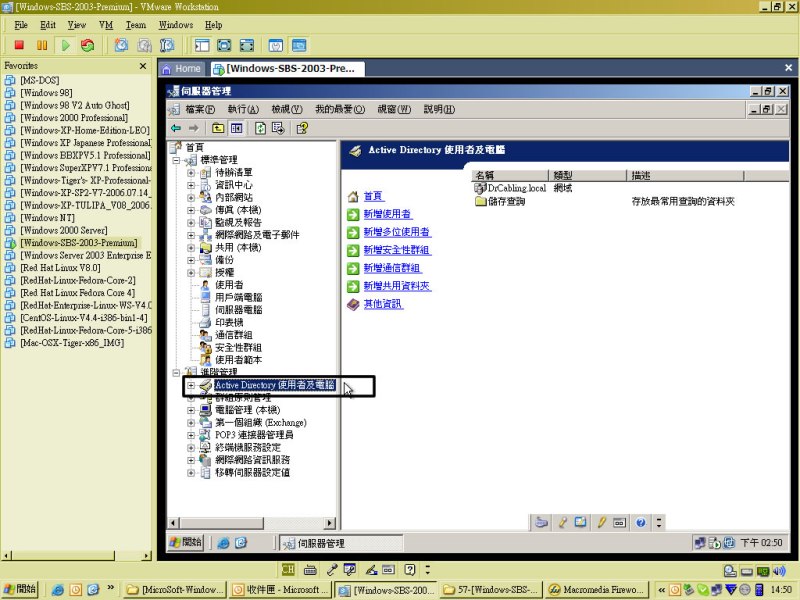
Task: Open the VM menu in VMware
Action: pos(106,25)
